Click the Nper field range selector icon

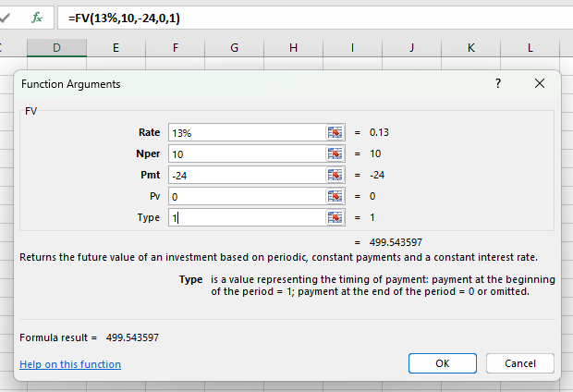click(x=335, y=153)
